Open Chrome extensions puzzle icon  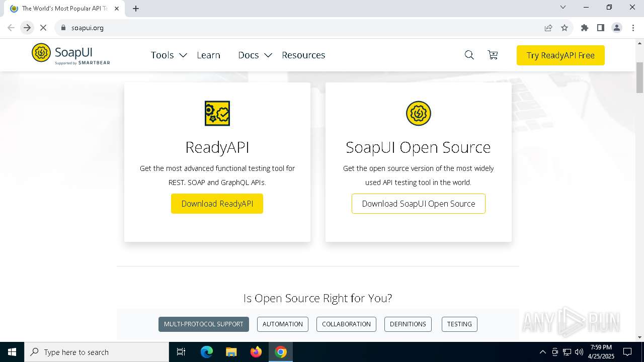(585, 28)
